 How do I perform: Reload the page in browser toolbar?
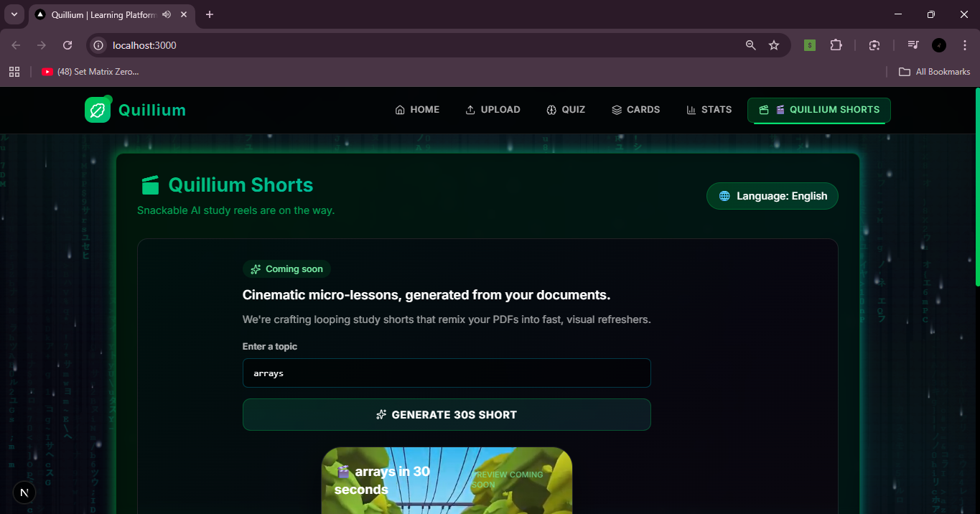[67, 45]
